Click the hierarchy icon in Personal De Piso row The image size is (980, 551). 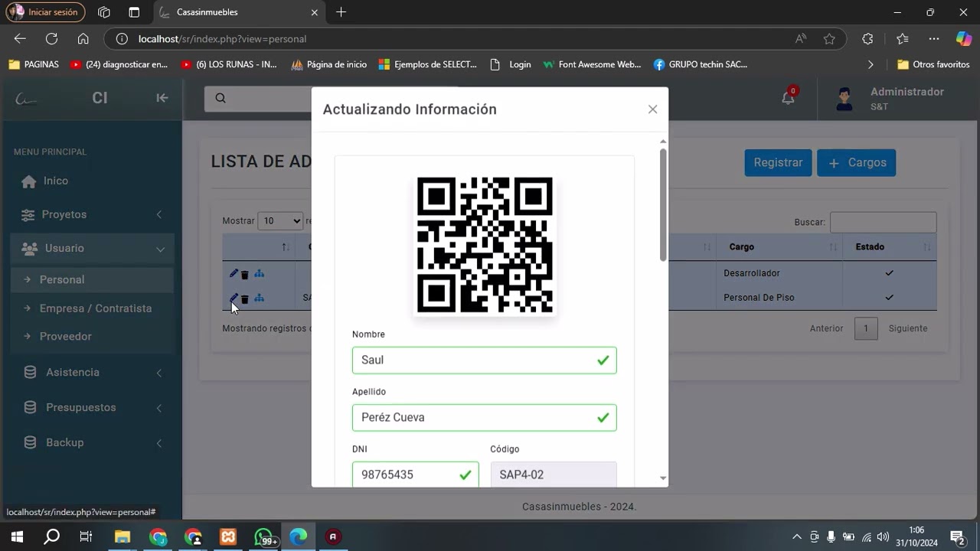coord(259,298)
